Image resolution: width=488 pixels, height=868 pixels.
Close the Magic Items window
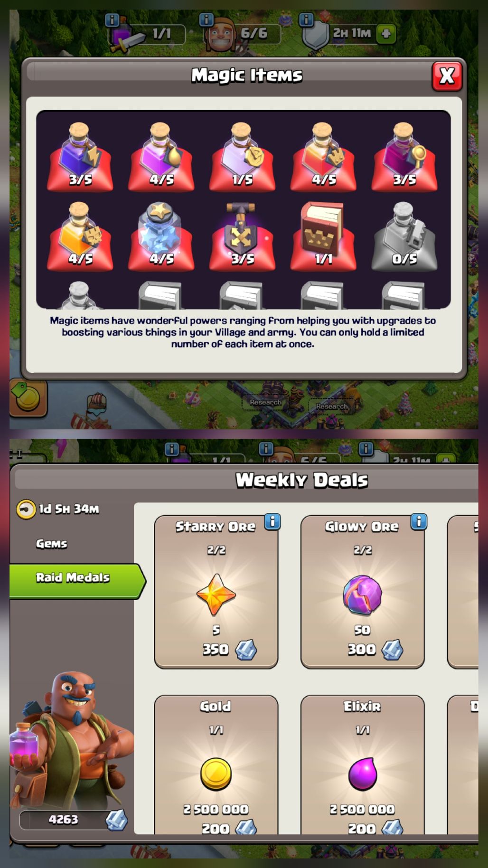click(447, 75)
